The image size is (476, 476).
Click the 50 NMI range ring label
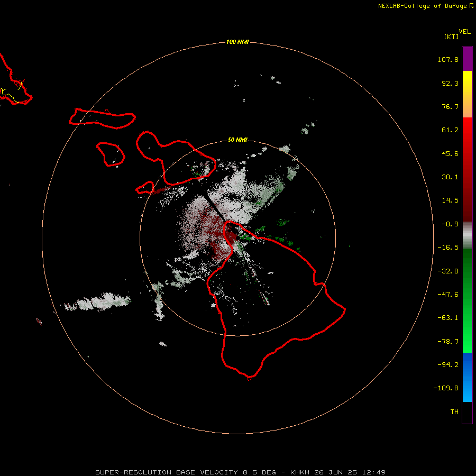pyautogui.click(x=237, y=140)
